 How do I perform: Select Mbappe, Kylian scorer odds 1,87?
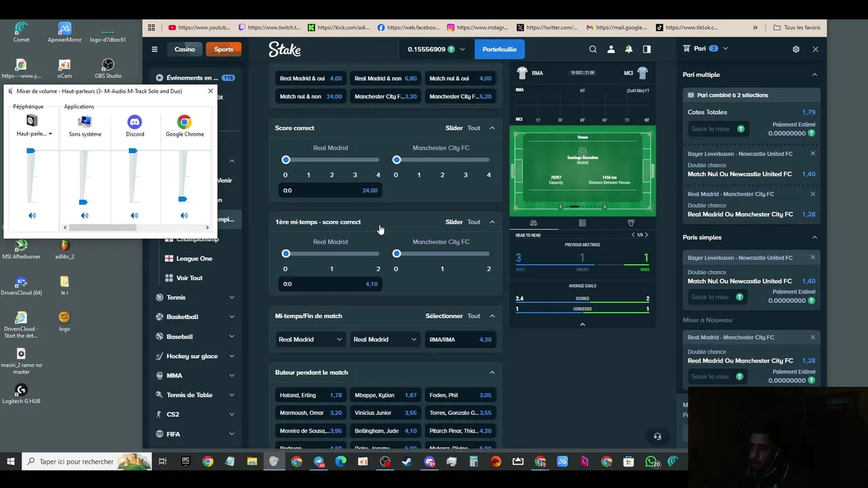coord(385,395)
